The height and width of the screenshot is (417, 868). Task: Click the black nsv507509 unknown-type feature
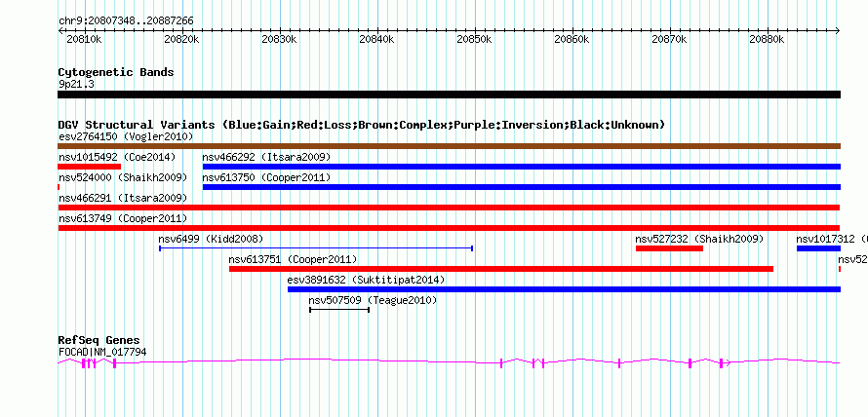click(x=339, y=310)
